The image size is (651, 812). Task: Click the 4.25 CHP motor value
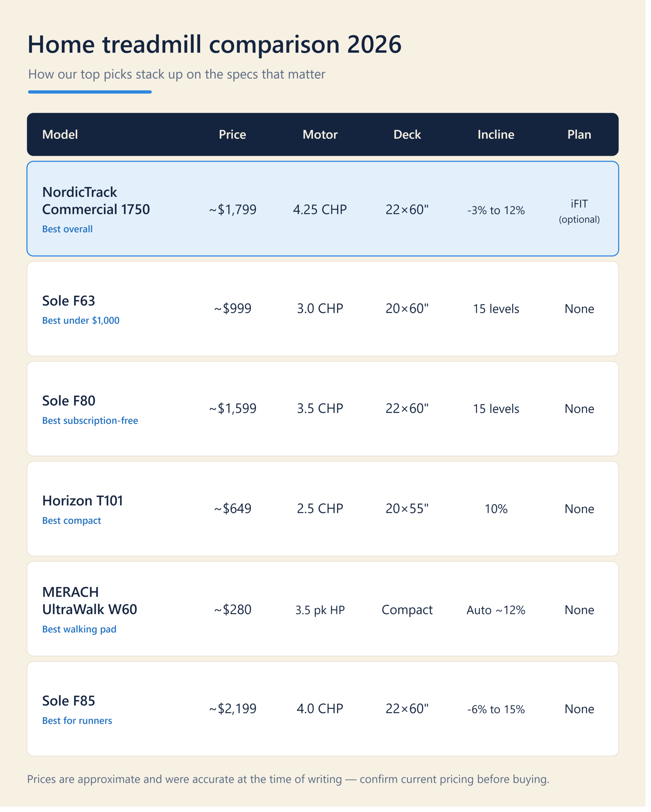click(x=322, y=211)
